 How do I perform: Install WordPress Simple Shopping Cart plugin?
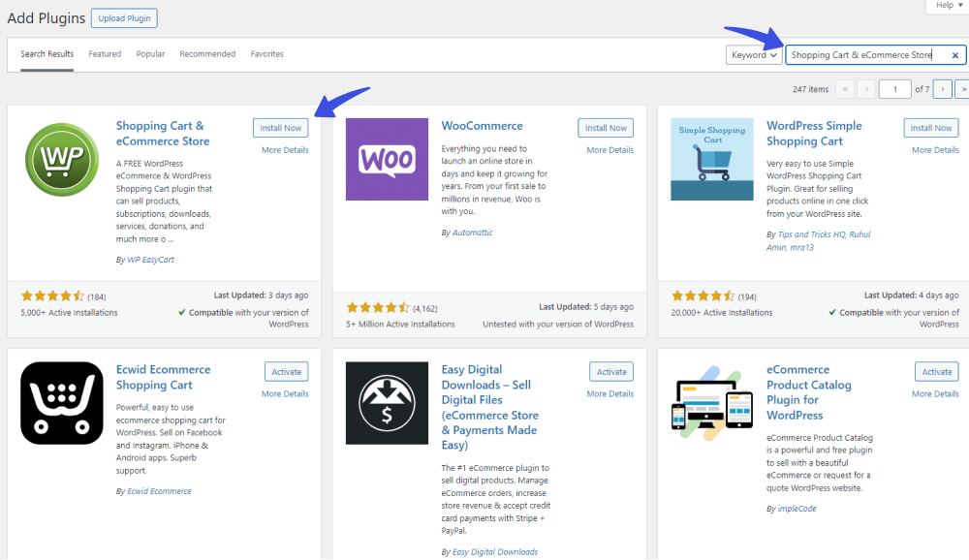click(930, 128)
